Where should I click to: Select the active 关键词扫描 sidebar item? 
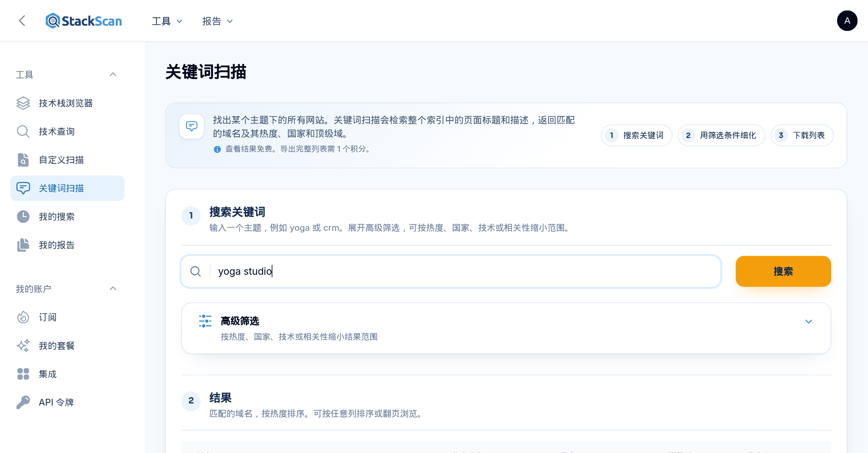point(67,188)
